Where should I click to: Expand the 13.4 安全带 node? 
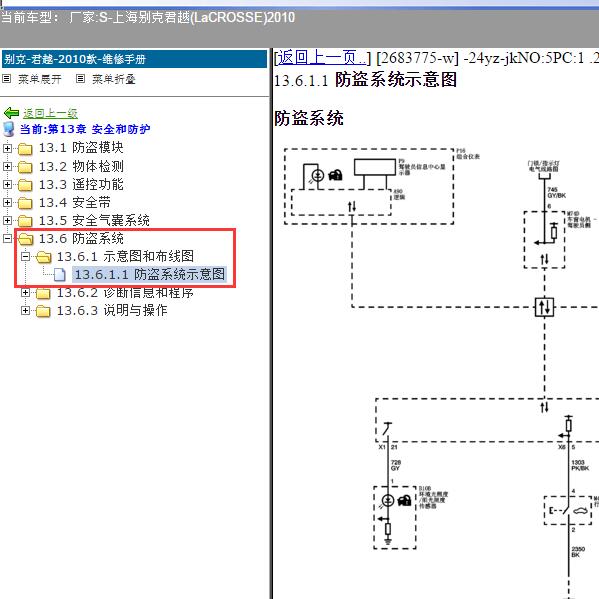click(x=7, y=202)
